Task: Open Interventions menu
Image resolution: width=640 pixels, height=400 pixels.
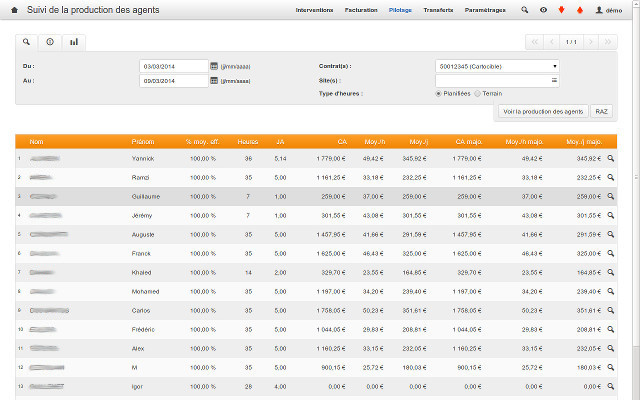Action: 314,10
